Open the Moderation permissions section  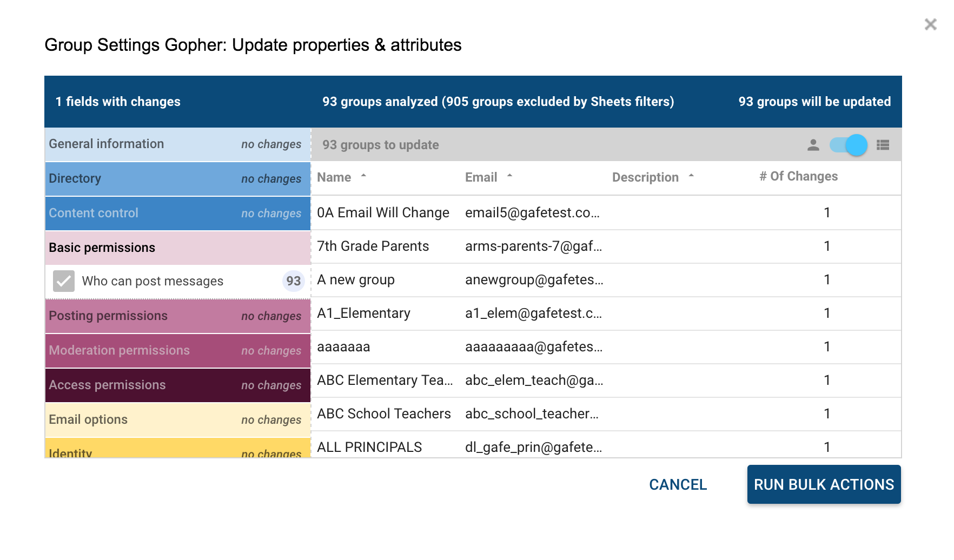tap(177, 351)
